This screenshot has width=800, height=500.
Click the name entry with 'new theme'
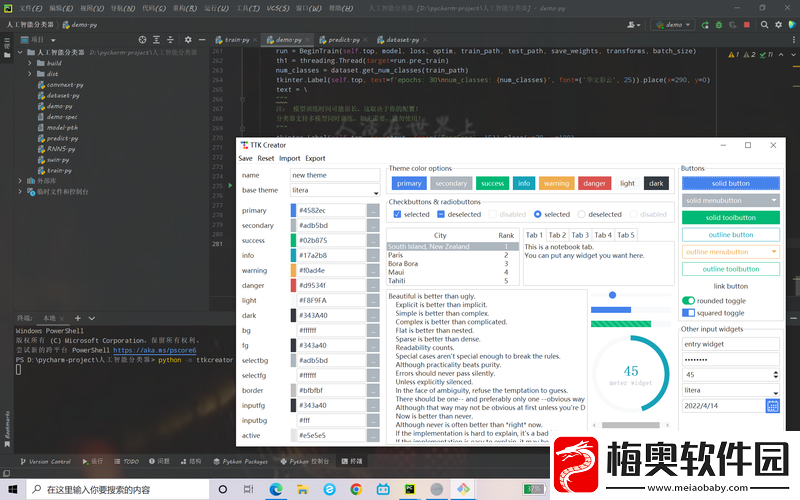pos(335,175)
